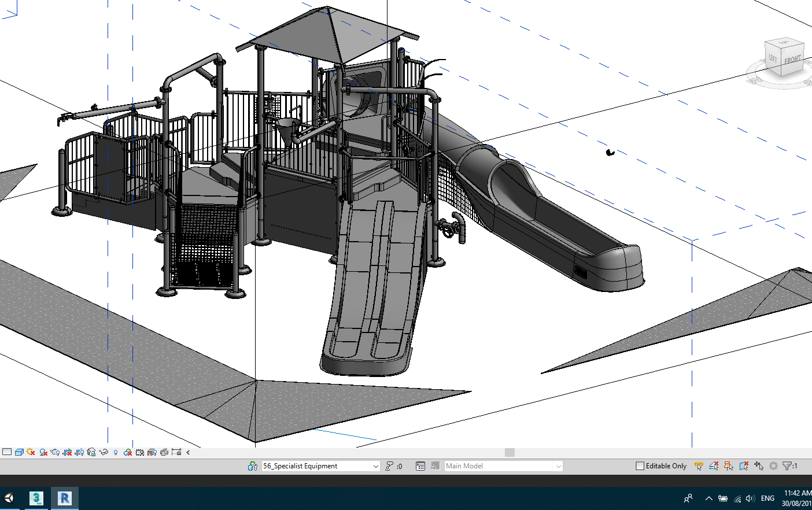Click the editing requests :0 indicator
This screenshot has height=510, width=812.
[x=396, y=466]
